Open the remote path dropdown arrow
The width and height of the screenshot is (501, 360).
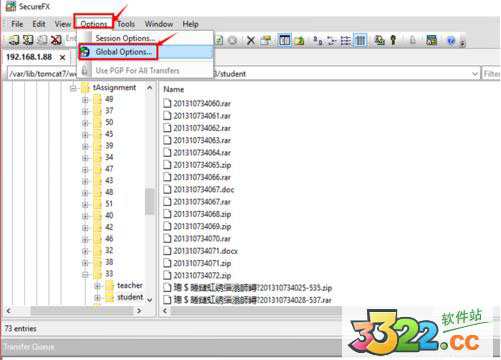[475, 74]
